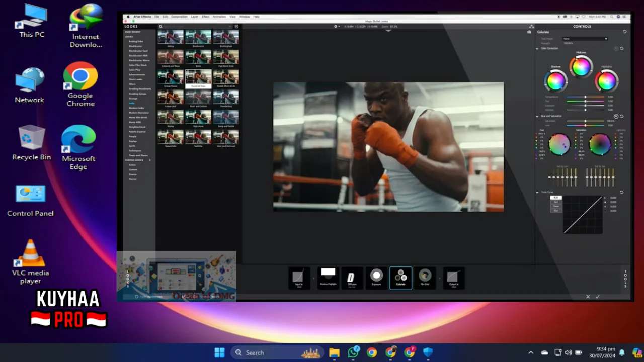
Task: Adjust the Tint slider in Color Correction
Action: [x=585, y=101]
